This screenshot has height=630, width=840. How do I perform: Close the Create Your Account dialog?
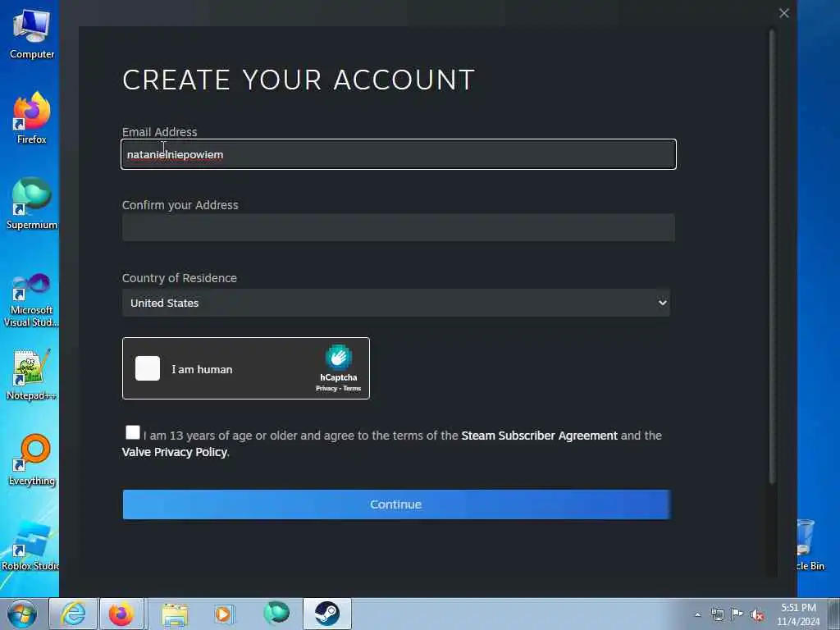tap(783, 13)
